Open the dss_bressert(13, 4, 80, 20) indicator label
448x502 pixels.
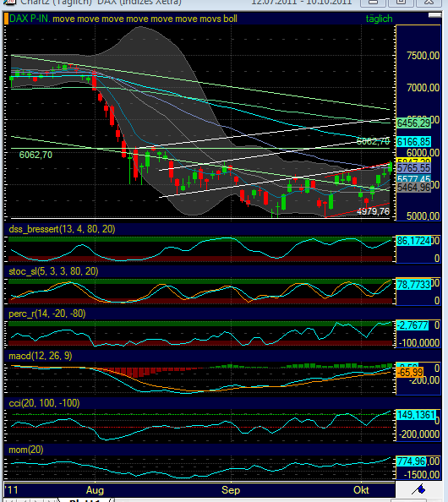point(62,229)
